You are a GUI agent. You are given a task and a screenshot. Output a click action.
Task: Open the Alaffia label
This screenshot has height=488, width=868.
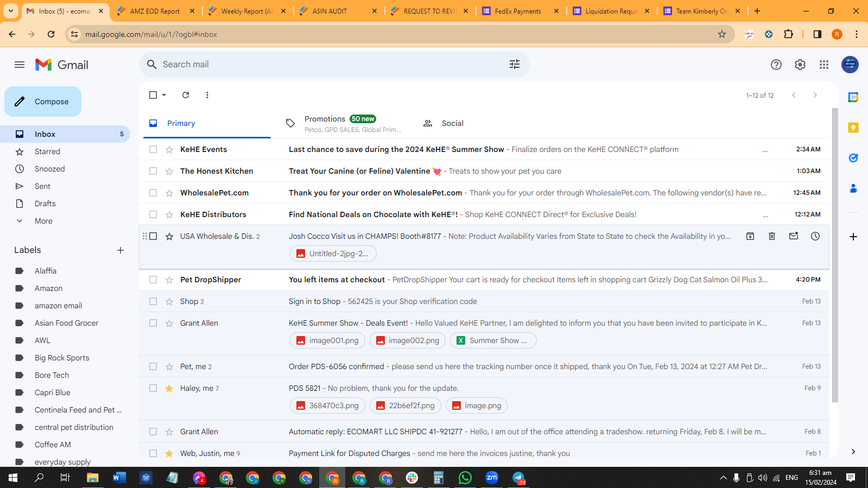point(46,271)
